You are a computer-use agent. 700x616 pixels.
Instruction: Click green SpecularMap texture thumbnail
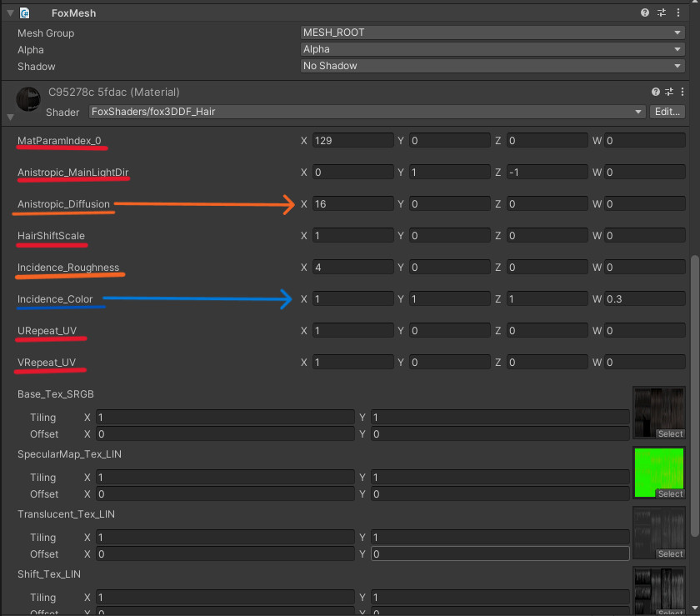(x=659, y=472)
